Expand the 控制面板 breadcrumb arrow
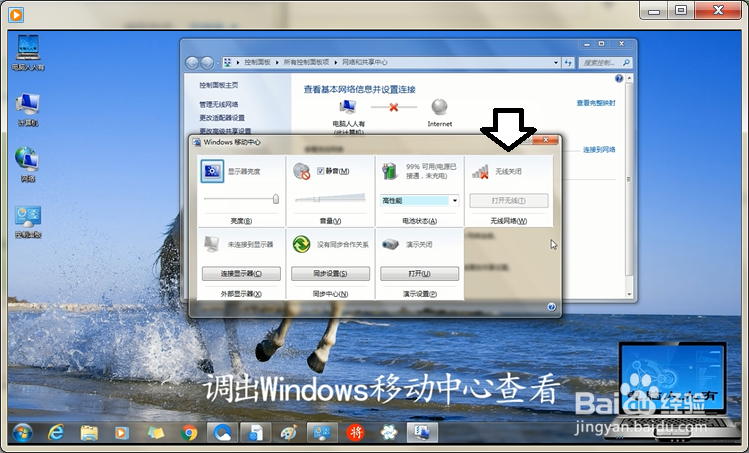This screenshot has height=453, width=749. click(277, 63)
